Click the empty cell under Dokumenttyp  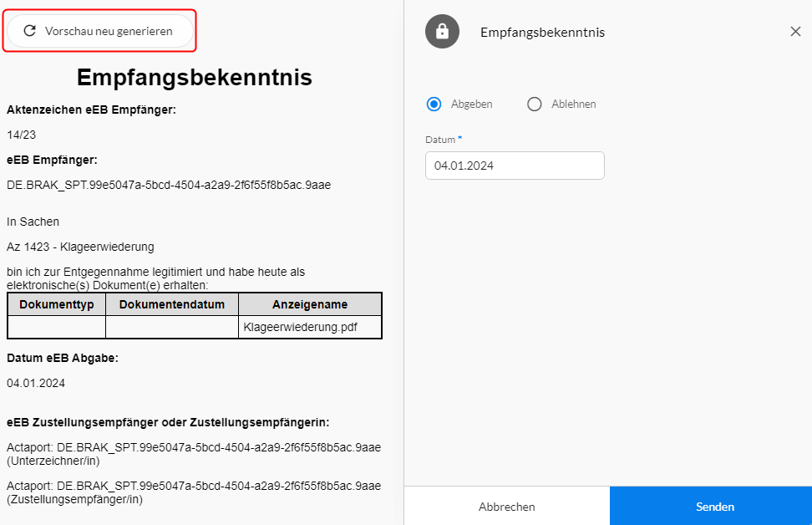click(x=57, y=327)
